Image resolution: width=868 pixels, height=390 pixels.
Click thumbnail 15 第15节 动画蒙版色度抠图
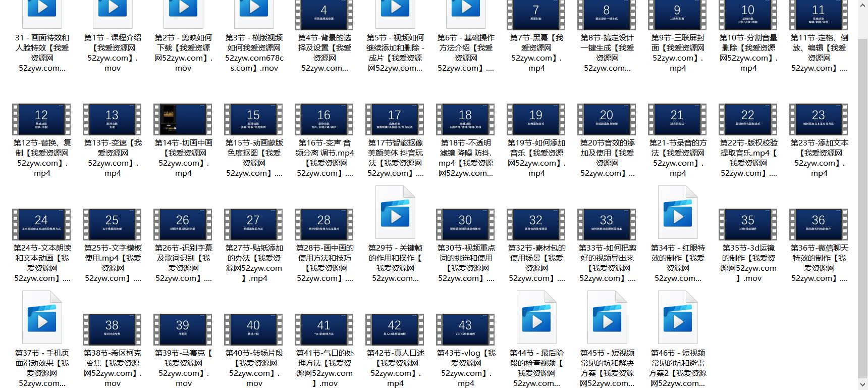click(253, 120)
